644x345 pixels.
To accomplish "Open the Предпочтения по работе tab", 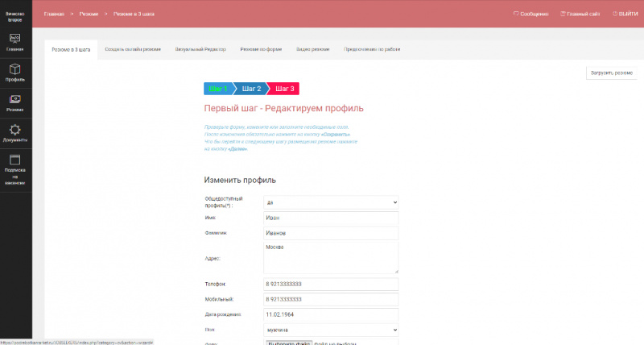I will (372, 49).
